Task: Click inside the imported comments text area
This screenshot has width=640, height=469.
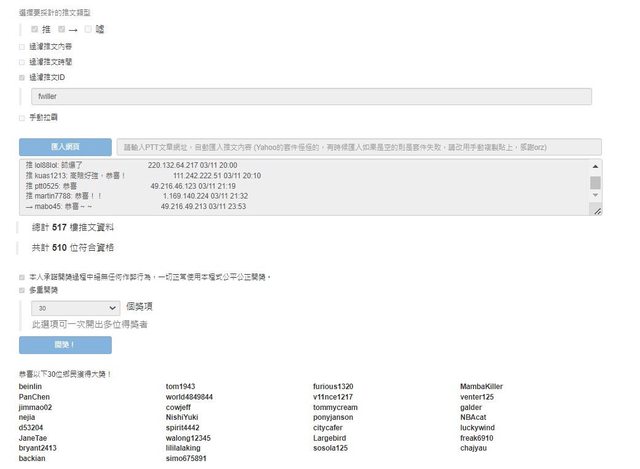Action: point(300,186)
